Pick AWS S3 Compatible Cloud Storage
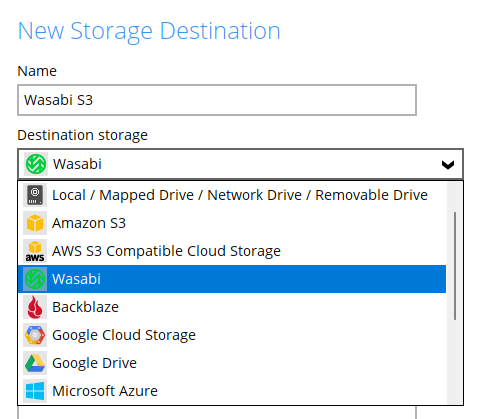 tap(232, 251)
